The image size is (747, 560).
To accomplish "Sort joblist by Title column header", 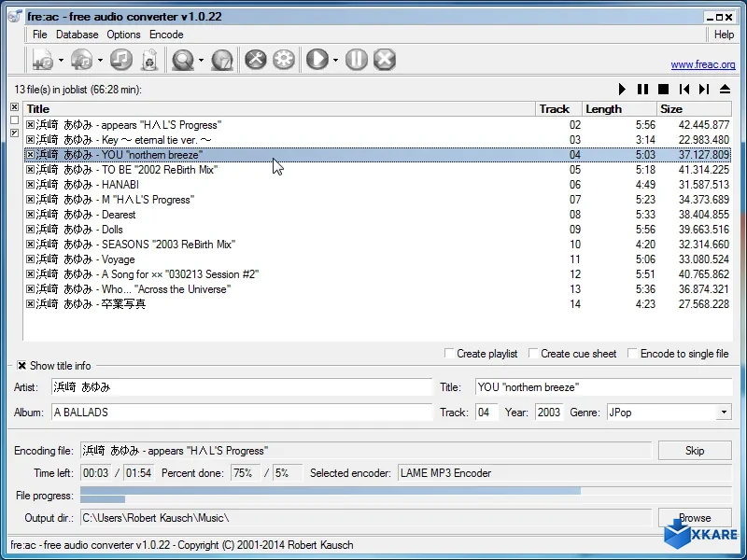I will pyautogui.click(x=279, y=109).
